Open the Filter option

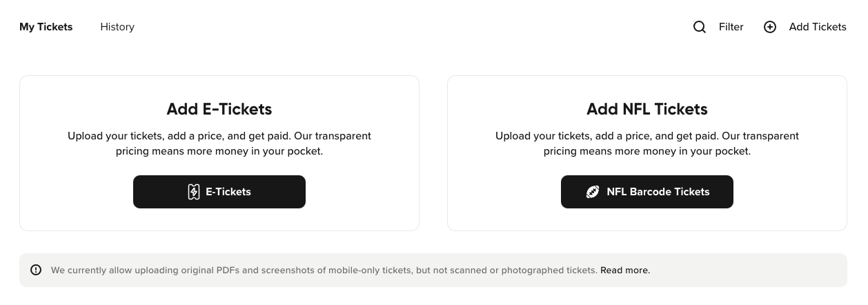tap(731, 27)
